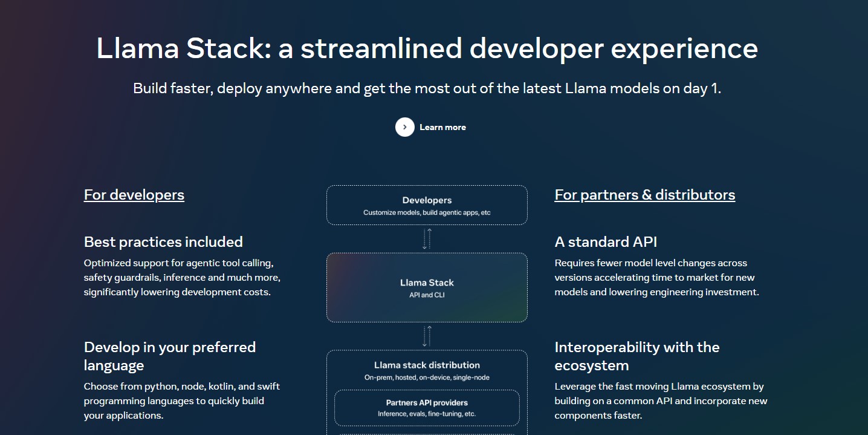Screen dimensions: 868x435
Task: Click the 'Choose from python, node, kotlin' paragraph
Action: [182, 401]
